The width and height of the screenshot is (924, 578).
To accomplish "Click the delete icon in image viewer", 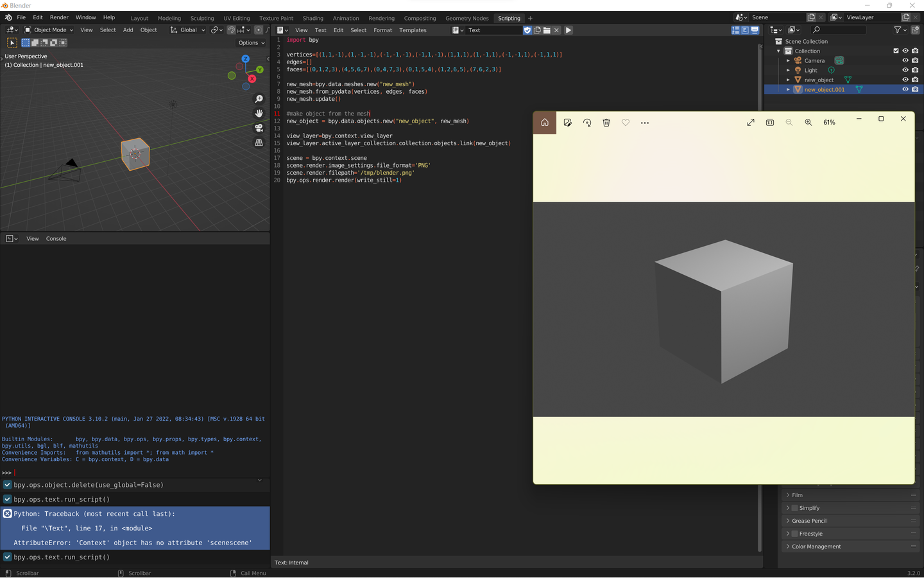I will 606,122.
